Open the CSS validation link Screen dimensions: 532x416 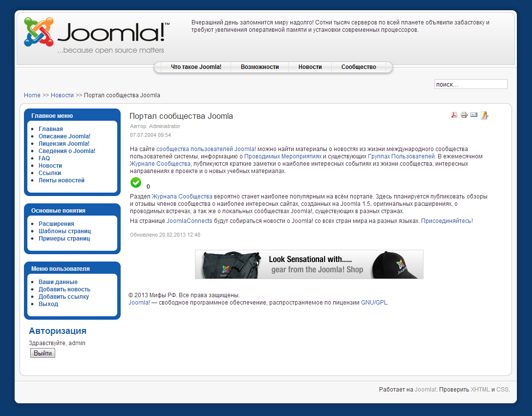tap(503, 390)
